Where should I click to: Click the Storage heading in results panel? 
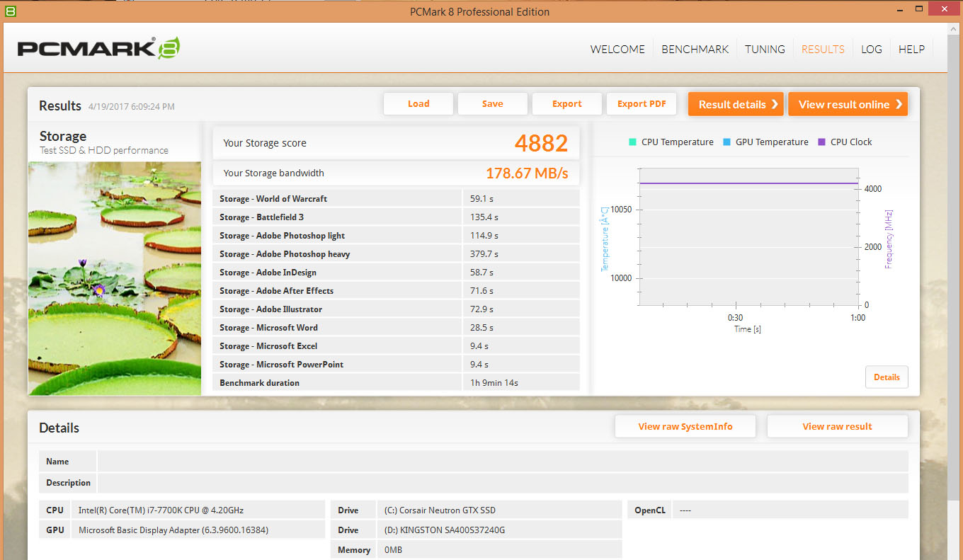(63, 136)
